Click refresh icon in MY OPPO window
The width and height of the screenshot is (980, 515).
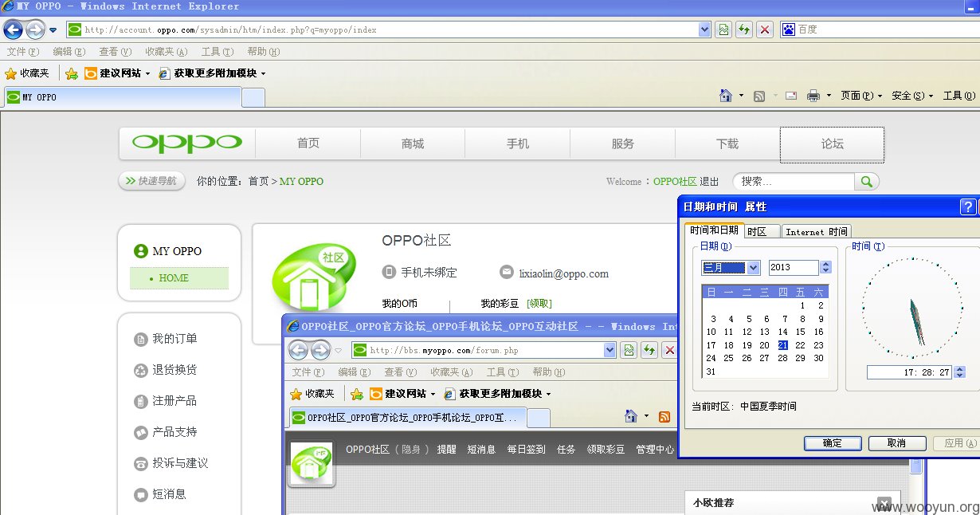[744, 29]
